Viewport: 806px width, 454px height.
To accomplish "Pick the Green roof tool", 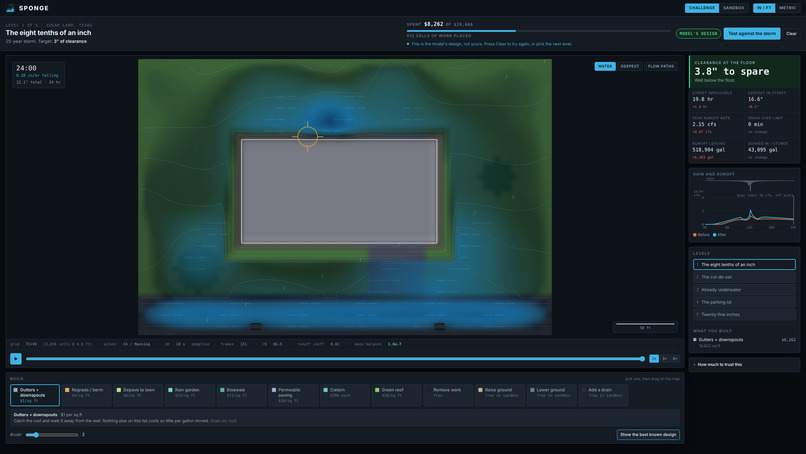I will pos(397,395).
